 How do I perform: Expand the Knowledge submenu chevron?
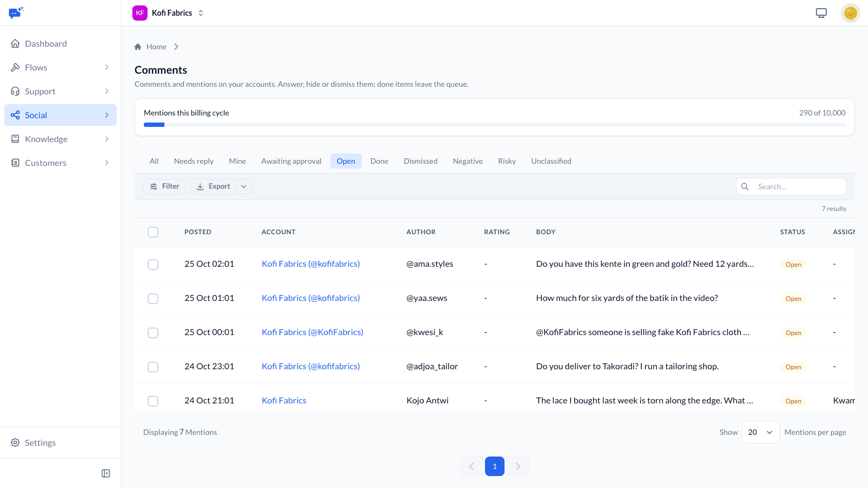[107, 139]
